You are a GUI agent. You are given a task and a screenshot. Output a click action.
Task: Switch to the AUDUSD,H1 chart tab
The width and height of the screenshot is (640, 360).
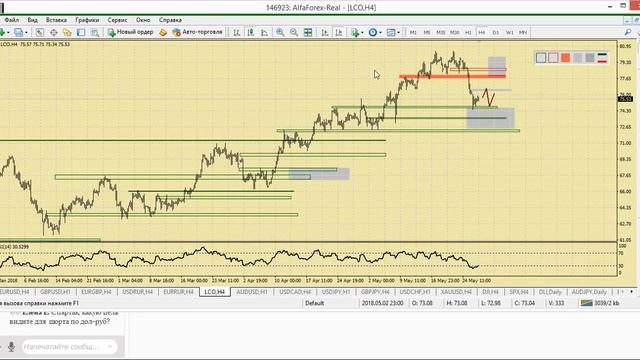(252, 292)
